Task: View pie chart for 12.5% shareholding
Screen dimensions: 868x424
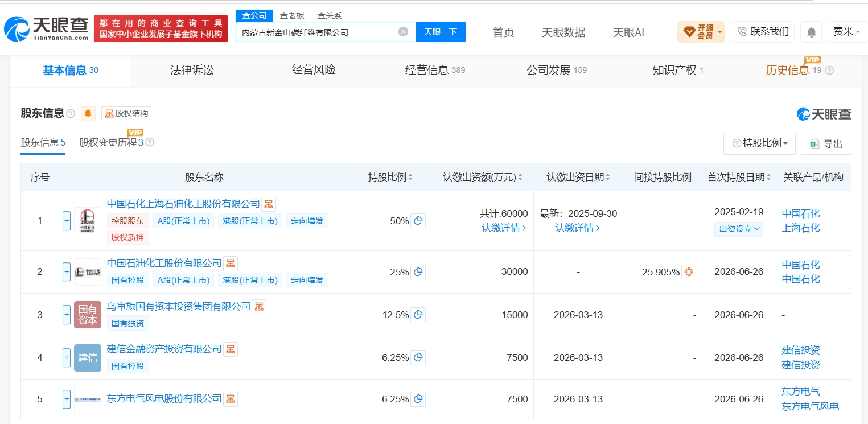Action: tap(418, 315)
